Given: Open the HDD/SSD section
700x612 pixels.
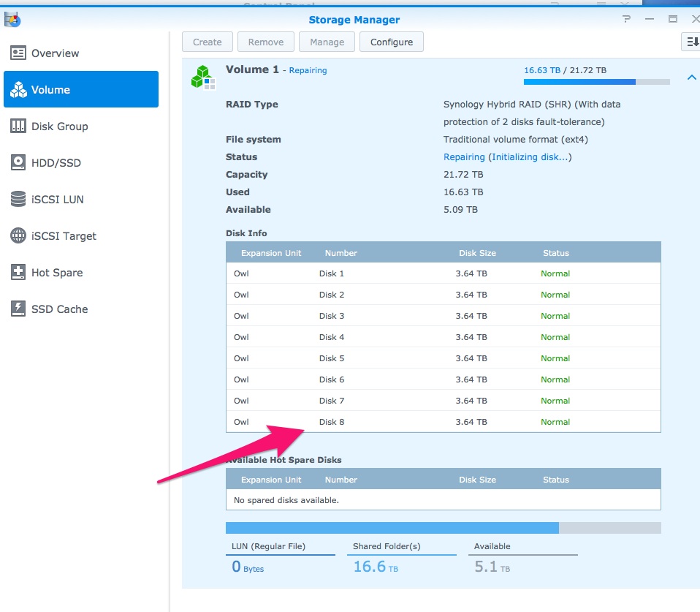Looking at the screenshot, I should click(81, 162).
